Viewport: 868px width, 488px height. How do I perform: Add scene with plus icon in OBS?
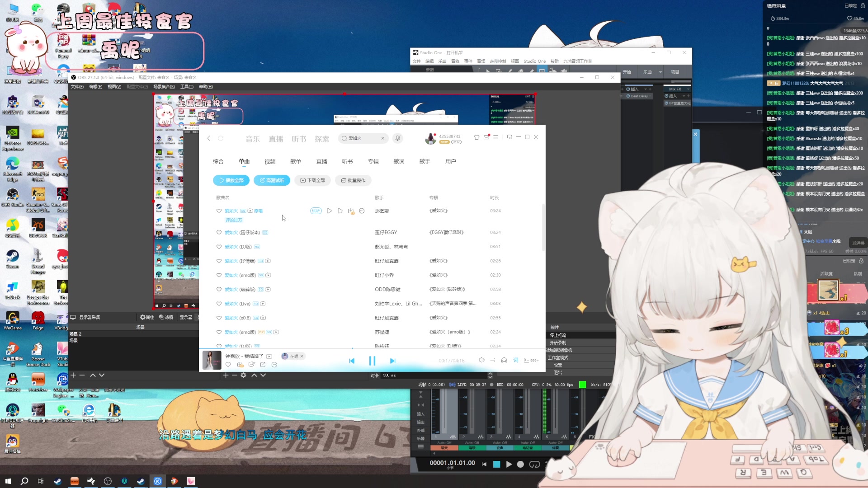tap(73, 375)
